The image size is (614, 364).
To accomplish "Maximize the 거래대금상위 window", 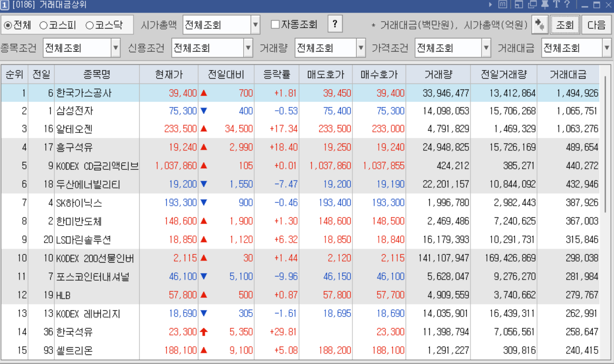I will pyautogui.click(x=597, y=5).
